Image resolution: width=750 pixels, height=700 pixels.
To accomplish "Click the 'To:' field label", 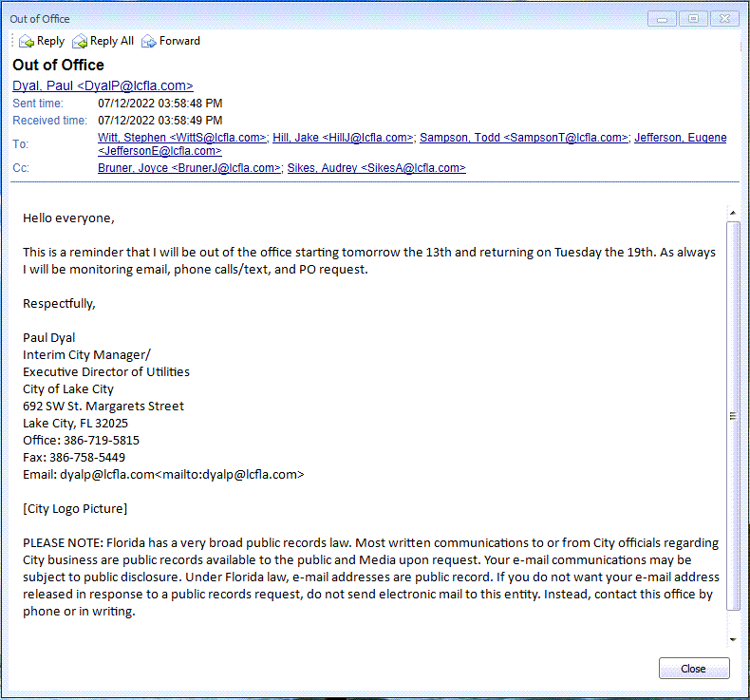I will coord(21,144).
